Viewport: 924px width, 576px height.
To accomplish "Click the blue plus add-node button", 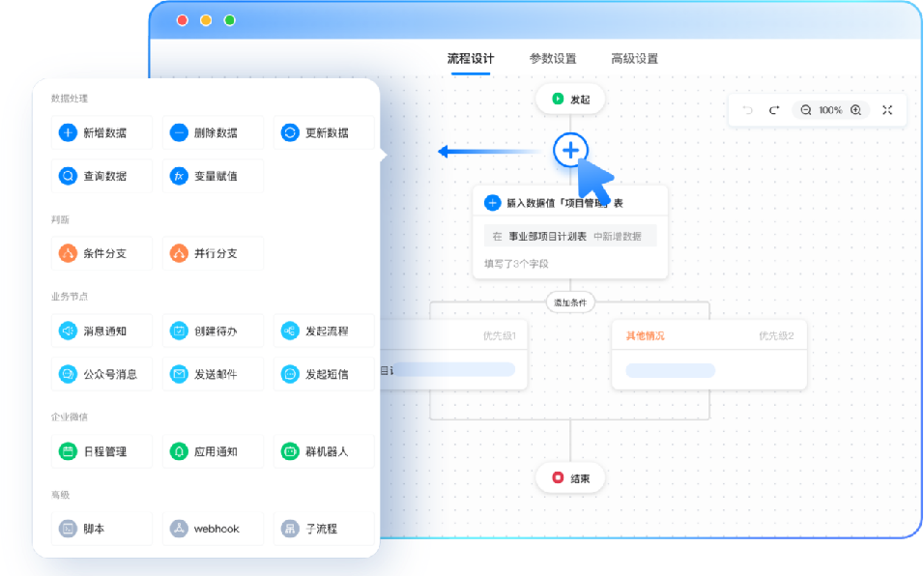I will click(x=570, y=151).
